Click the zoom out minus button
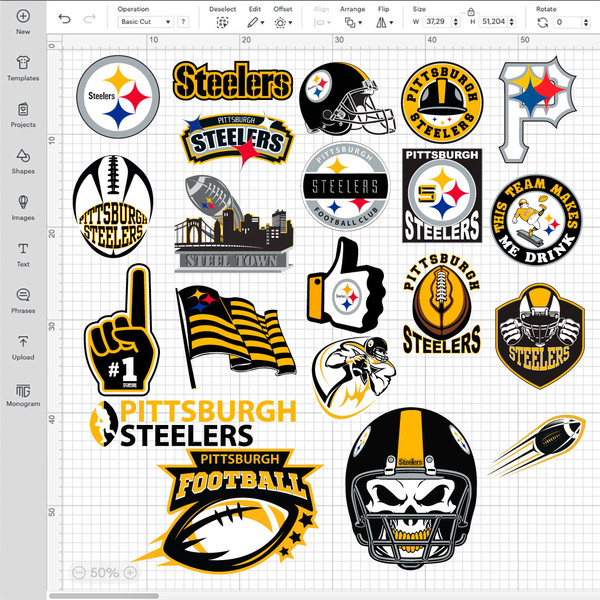Image resolution: width=600 pixels, height=600 pixels. [79, 572]
